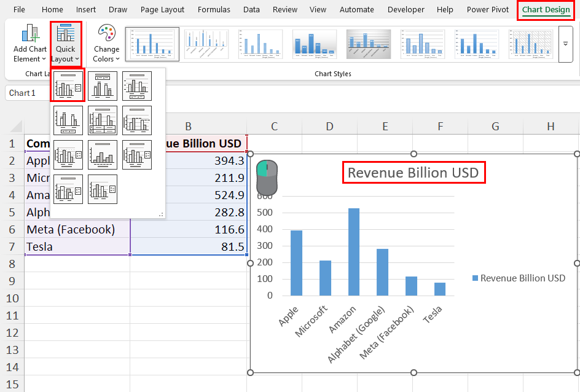580x392 pixels.
Task: Select row 10 header
Action: (x=12, y=298)
